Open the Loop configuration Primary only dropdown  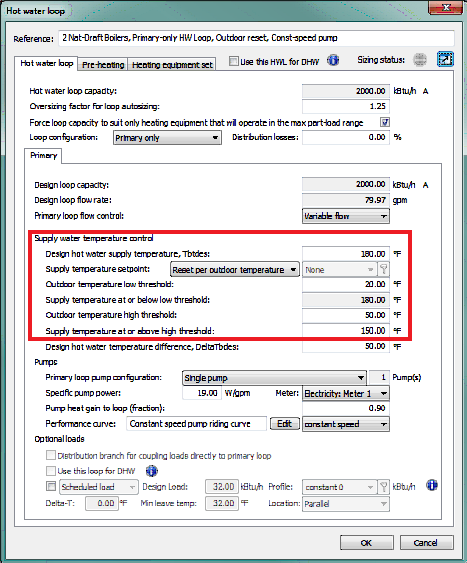click(167, 138)
